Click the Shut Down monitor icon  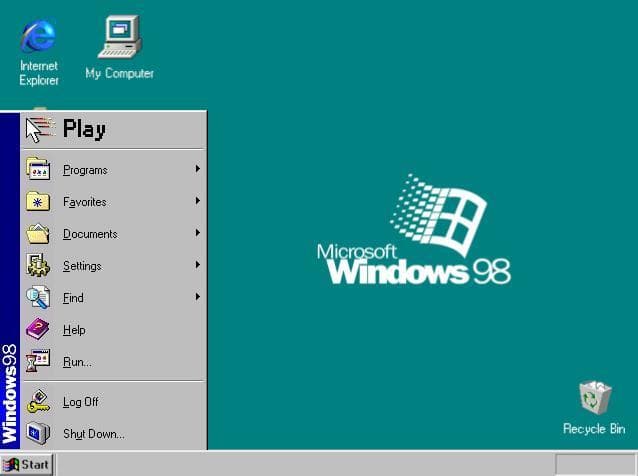(x=38, y=433)
